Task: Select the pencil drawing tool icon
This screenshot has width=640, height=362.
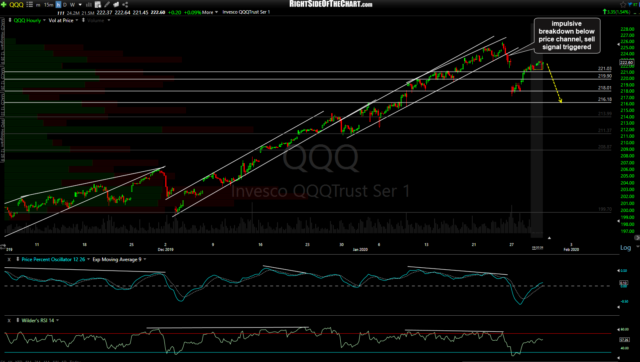Action: 107,4
